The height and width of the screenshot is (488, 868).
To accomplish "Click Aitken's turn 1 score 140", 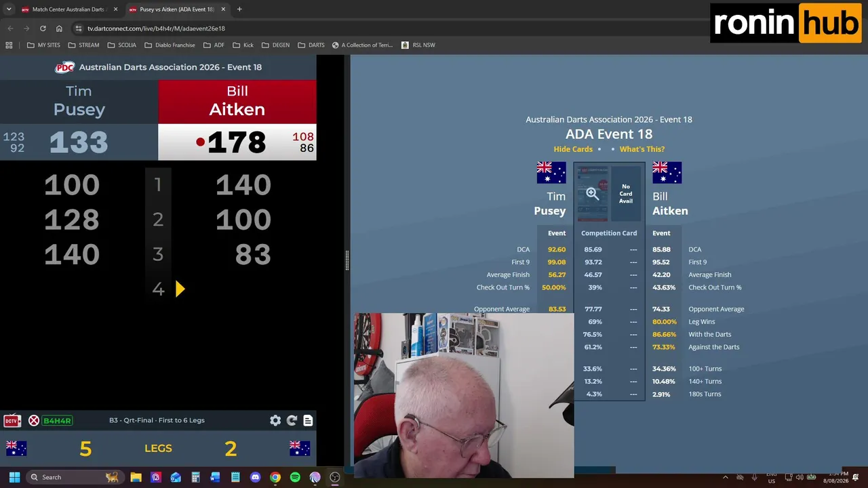I will [243, 184].
